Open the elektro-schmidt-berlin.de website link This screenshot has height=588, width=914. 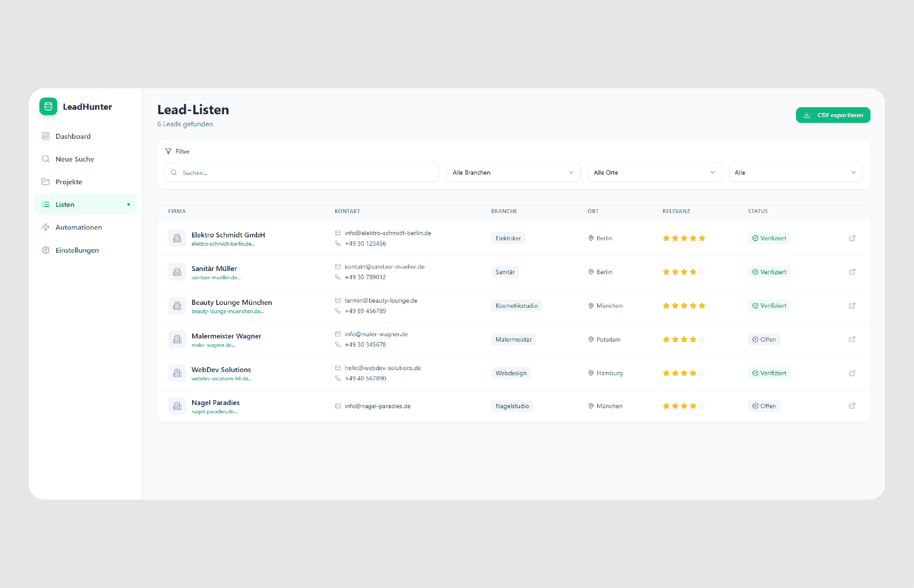click(x=223, y=244)
